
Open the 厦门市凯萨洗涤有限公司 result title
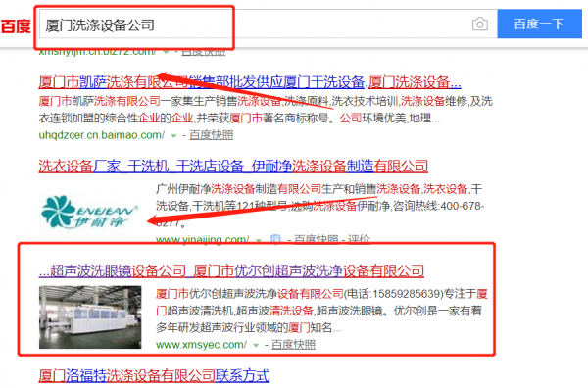[250, 81]
